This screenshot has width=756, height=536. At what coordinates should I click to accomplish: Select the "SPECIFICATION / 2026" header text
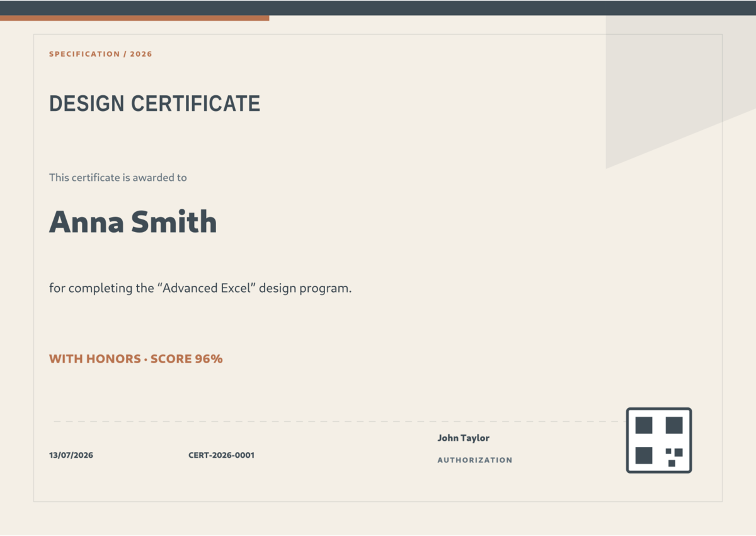pyautogui.click(x=101, y=54)
